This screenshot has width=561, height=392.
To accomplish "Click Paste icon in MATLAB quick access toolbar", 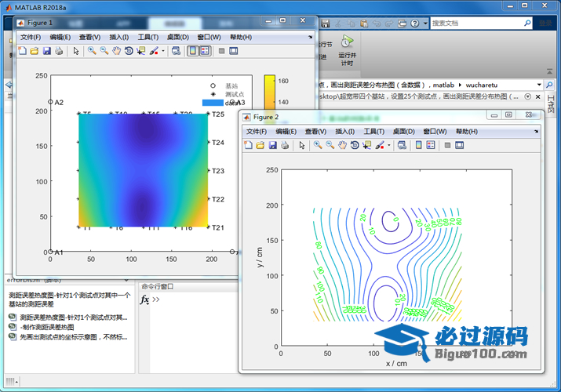I will [364, 24].
